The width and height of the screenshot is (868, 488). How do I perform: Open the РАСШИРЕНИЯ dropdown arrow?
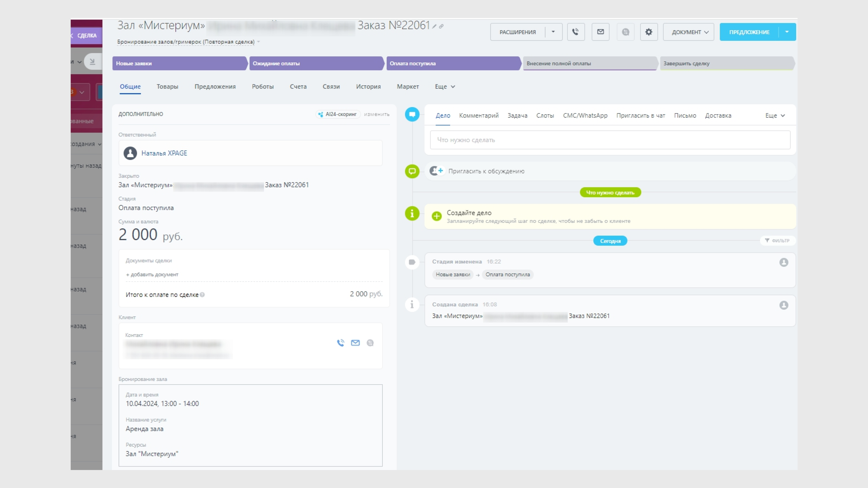[x=553, y=32]
